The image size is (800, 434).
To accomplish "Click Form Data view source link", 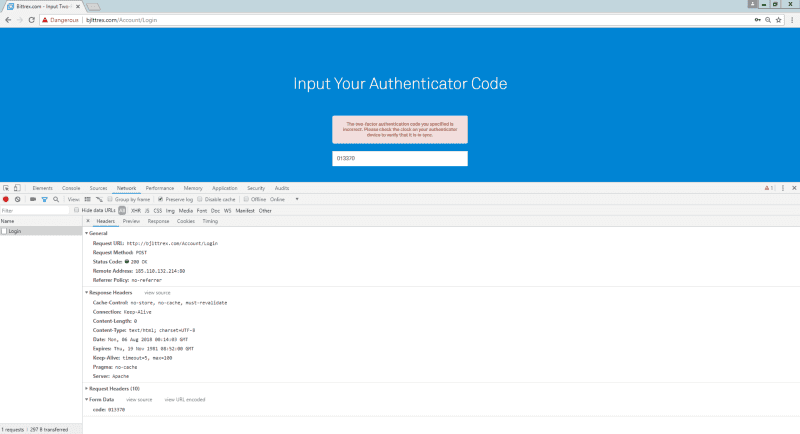I will click(139, 400).
